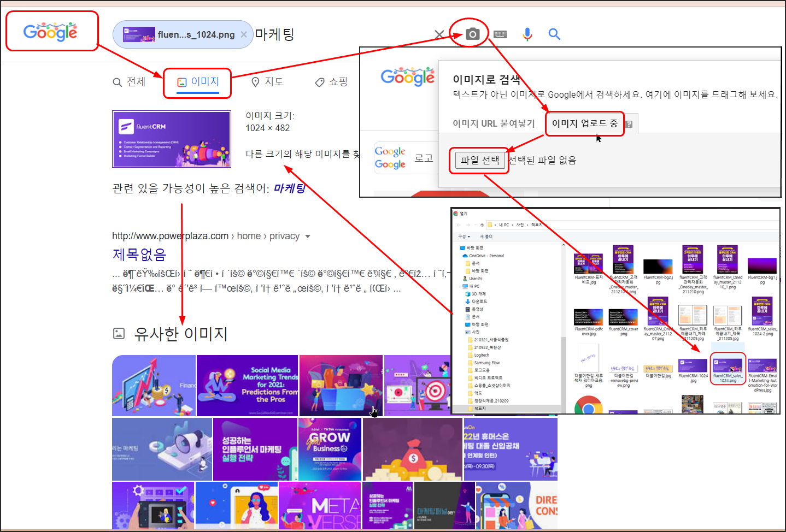Screen dimensions: 786x532
Task: Select the FluentCRM-pdfcover.jpg file
Action: (x=589, y=322)
